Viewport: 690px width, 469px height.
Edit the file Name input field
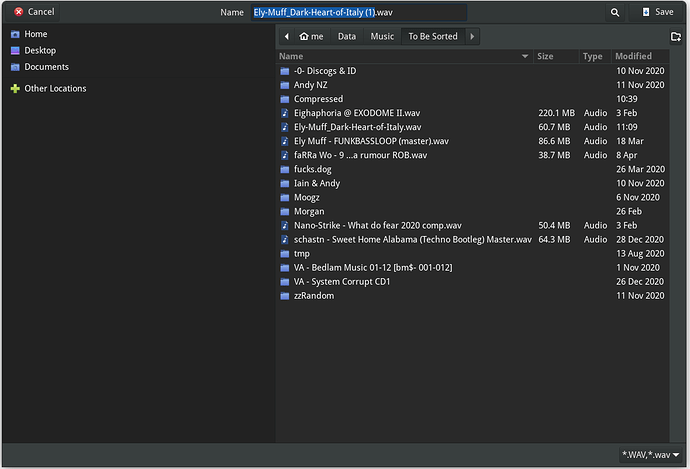(x=359, y=12)
